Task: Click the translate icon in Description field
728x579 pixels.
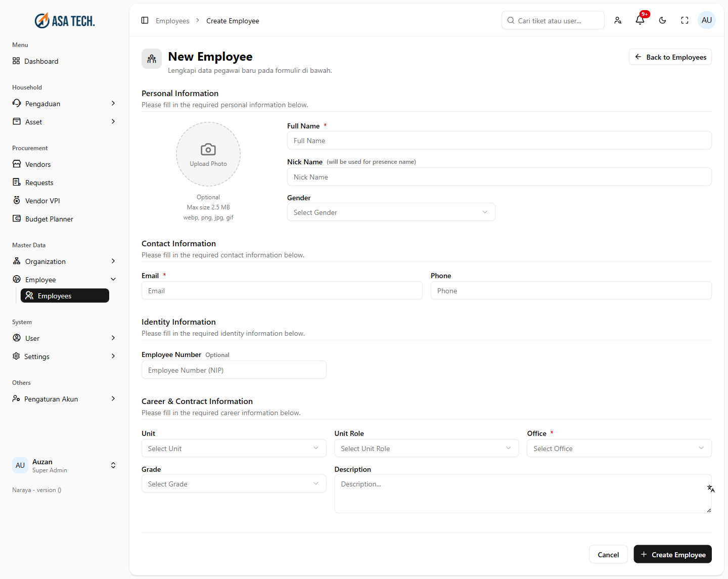Action: 711,488
